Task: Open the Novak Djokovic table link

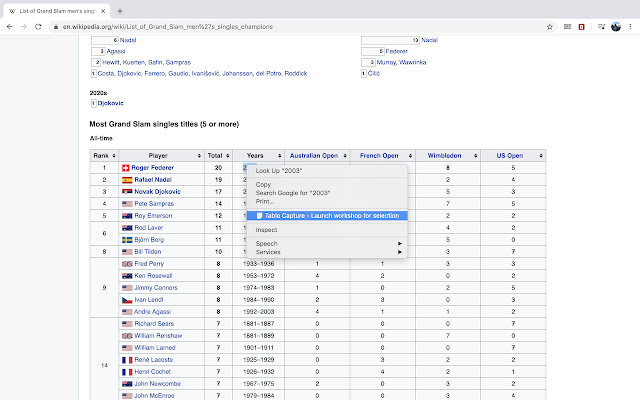Action: pyautogui.click(x=156, y=191)
